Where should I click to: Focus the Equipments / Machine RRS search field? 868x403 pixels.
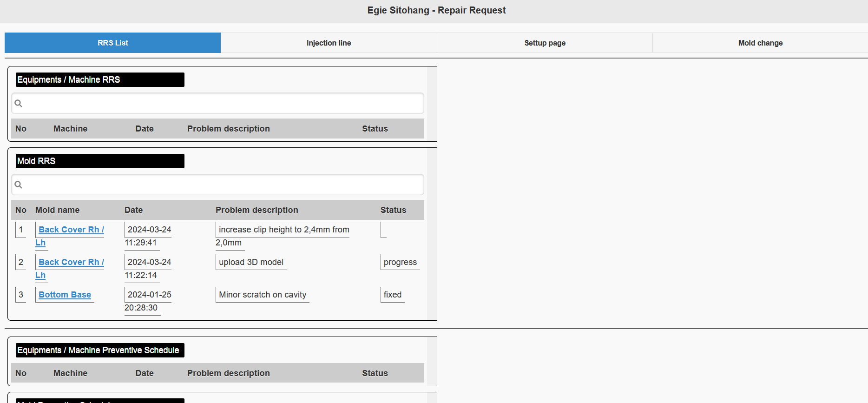[223, 103]
